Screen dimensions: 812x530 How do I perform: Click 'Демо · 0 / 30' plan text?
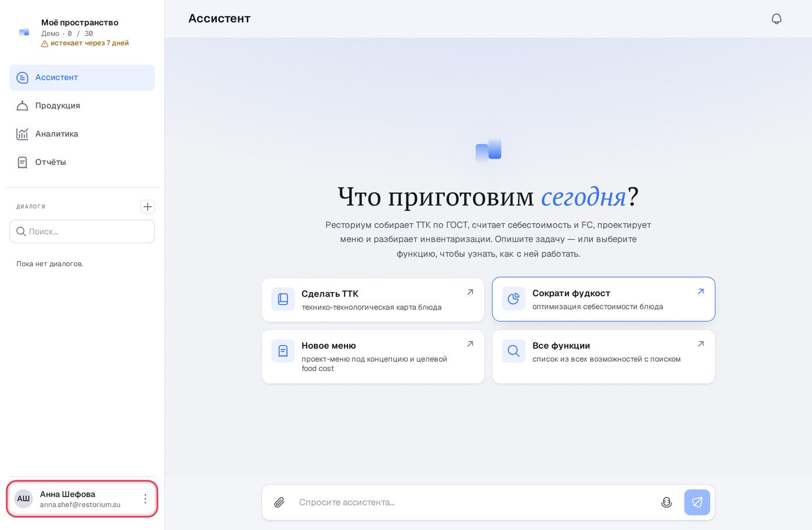pyautogui.click(x=67, y=34)
